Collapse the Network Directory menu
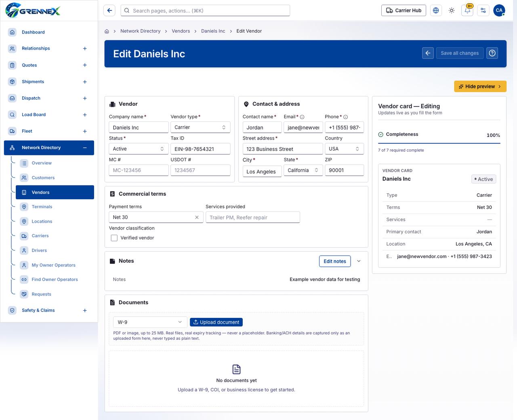Image resolution: width=517 pixels, height=420 pixels. 85,148
